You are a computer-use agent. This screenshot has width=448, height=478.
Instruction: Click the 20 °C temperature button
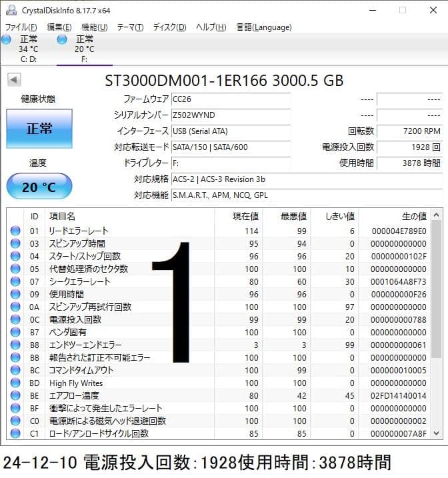(x=39, y=187)
